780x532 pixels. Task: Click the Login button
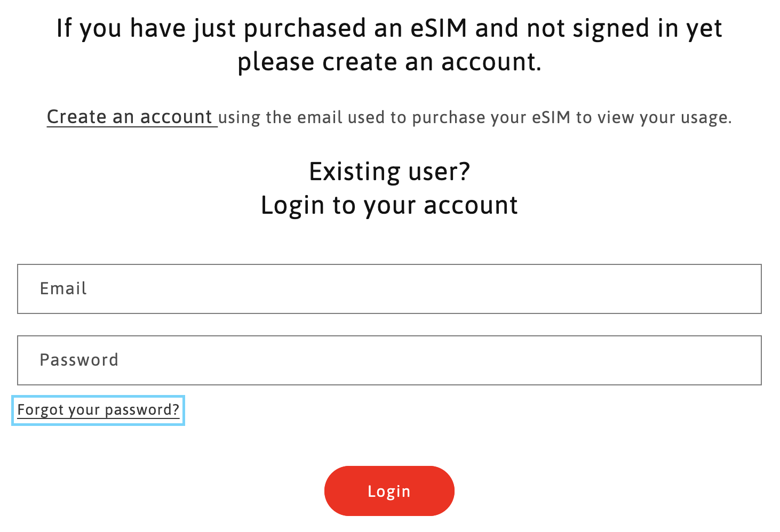point(389,491)
